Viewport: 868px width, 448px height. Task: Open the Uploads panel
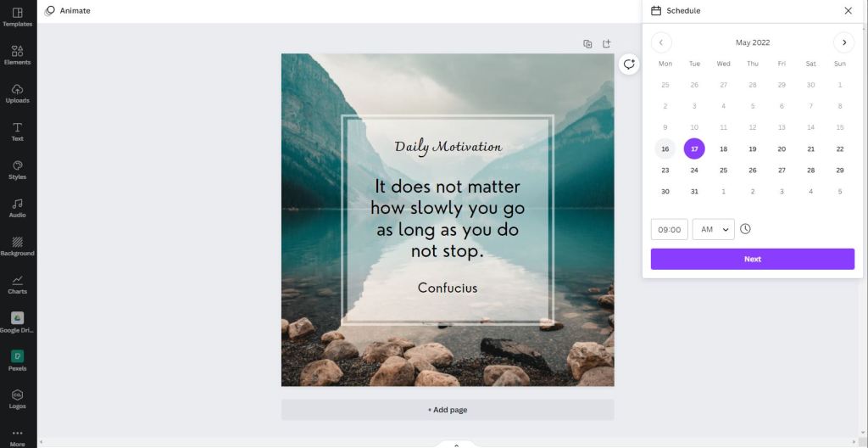[x=17, y=93]
